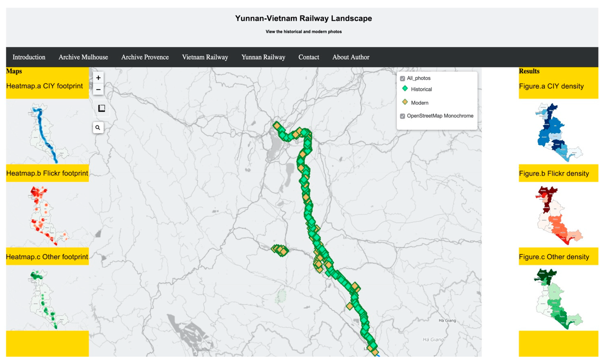606x364 pixels.
Task: Open the Introduction menu item
Action: [x=29, y=57]
